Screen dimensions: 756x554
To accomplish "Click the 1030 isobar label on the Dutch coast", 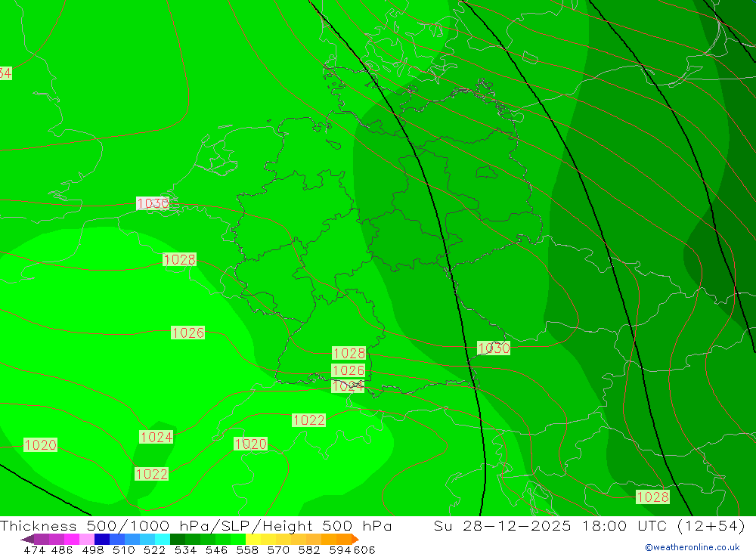I will point(153,203).
